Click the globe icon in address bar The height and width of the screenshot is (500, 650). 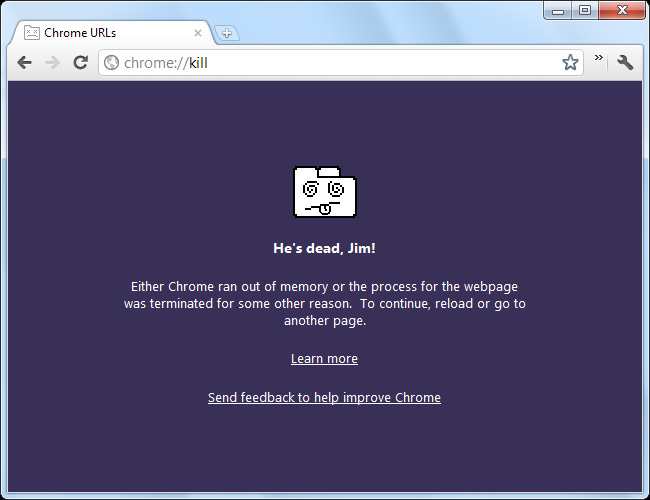click(111, 63)
